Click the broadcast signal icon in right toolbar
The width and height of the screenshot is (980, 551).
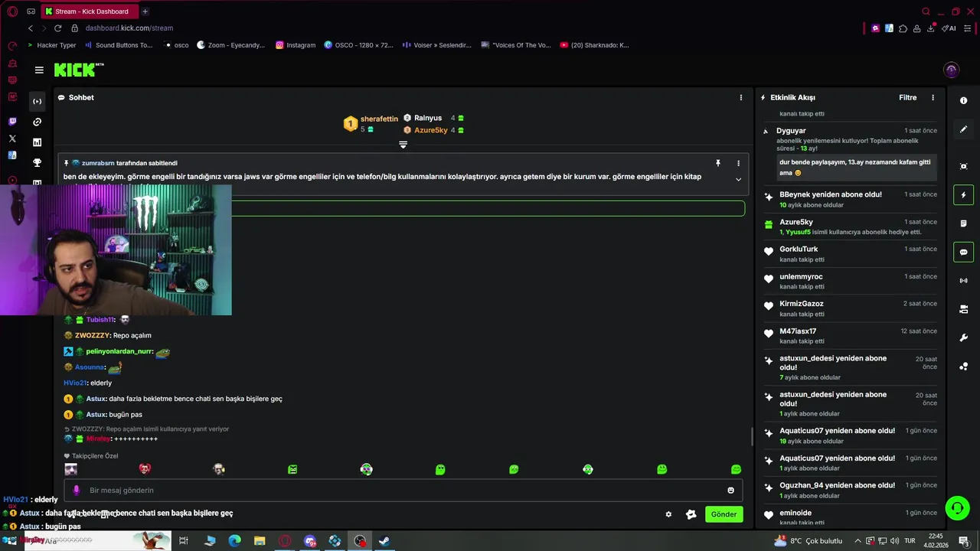[x=963, y=281]
